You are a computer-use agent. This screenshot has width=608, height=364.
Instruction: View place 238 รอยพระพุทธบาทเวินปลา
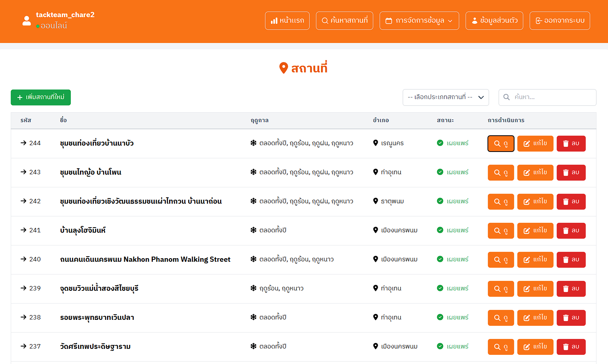501,318
